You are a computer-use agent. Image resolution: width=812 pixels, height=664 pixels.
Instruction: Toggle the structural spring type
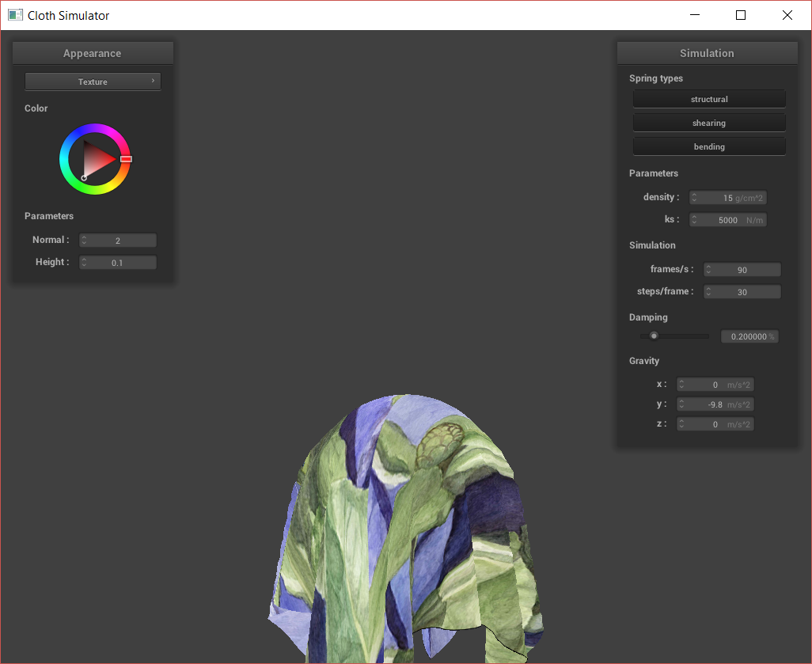point(709,99)
